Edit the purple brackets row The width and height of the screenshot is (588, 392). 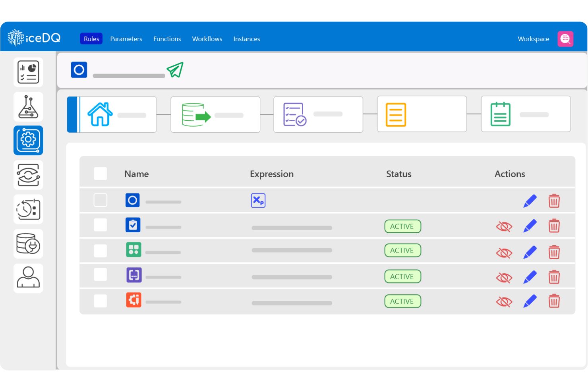click(x=530, y=277)
